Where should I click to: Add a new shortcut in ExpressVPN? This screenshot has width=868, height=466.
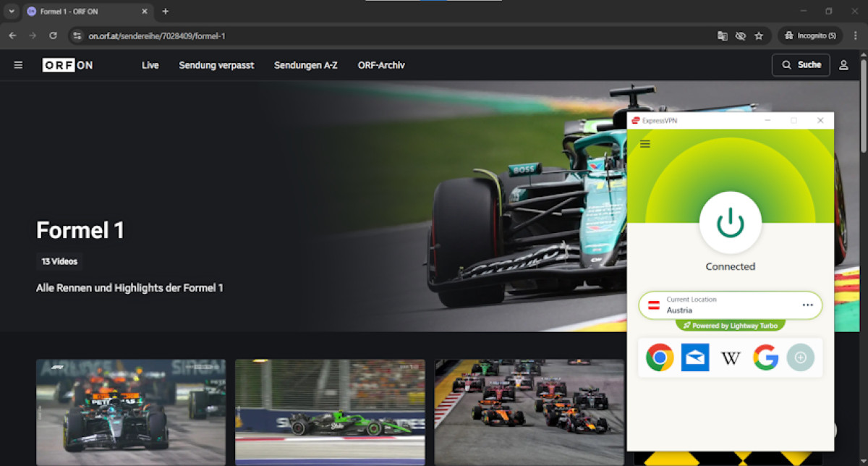pyautogui.click(x=801, y=357)
